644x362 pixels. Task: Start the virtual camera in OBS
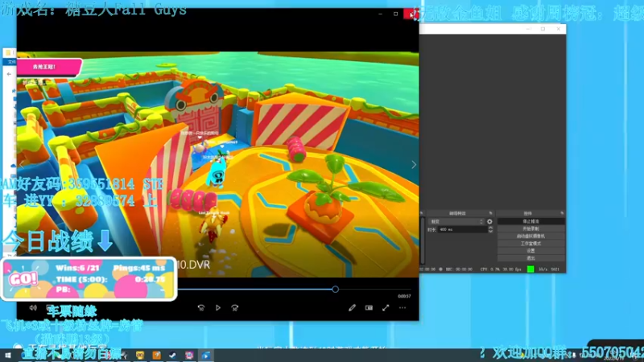tap(530, 237)
